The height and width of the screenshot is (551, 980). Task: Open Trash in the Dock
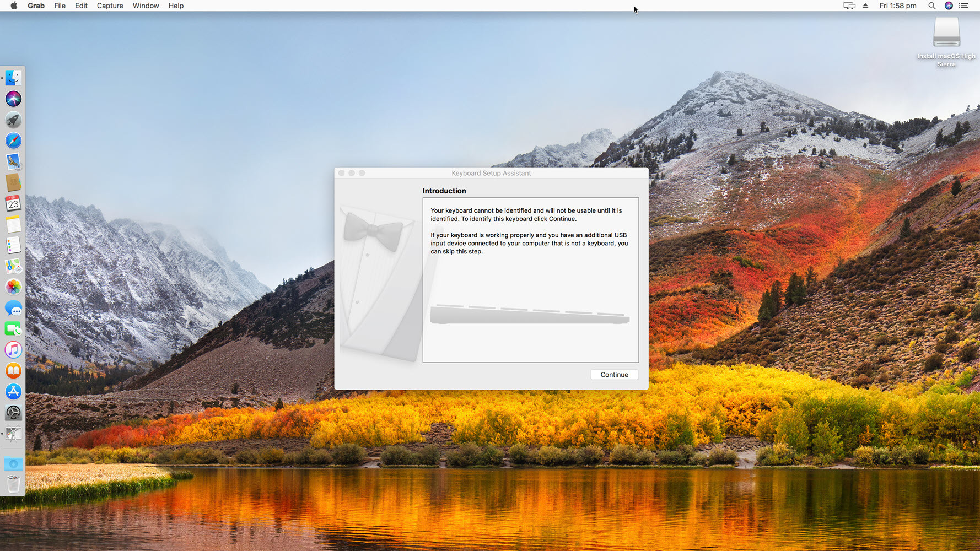click(13, 484)
